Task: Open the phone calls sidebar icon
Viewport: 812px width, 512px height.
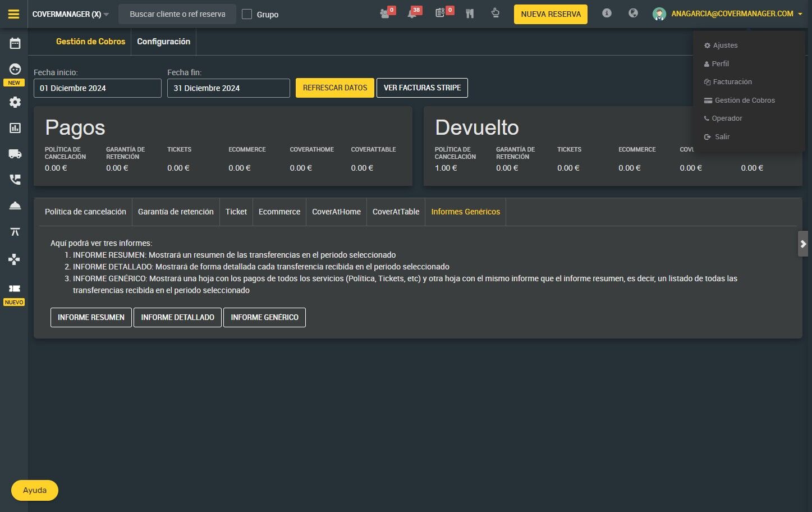Action: [x=15, y=180]
